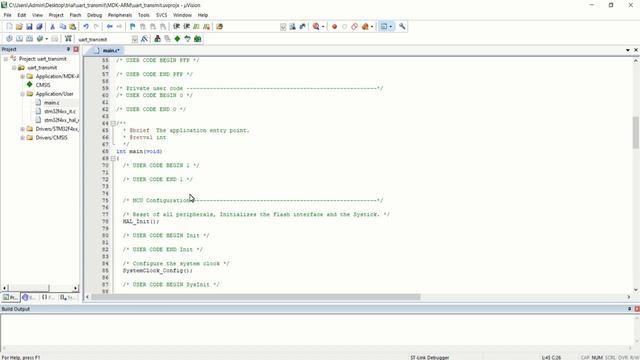
Task: Open the Configuration wrench icon
Action: point(402,27)
